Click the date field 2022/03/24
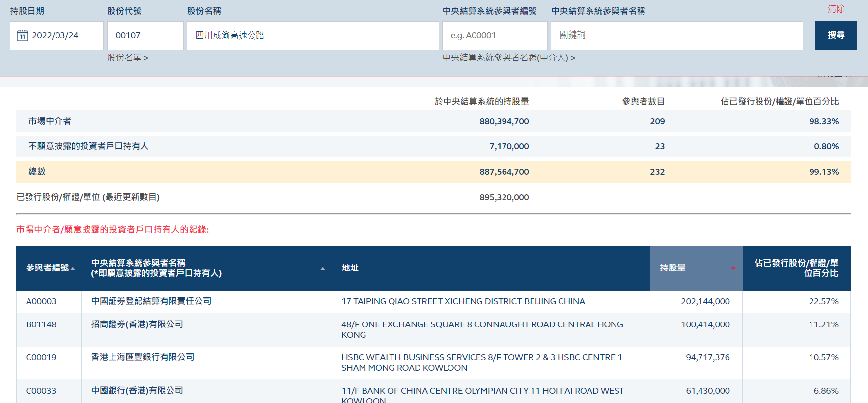Viewport: 868px width, 403px height. pyautogui.click(x=56, y=35)
